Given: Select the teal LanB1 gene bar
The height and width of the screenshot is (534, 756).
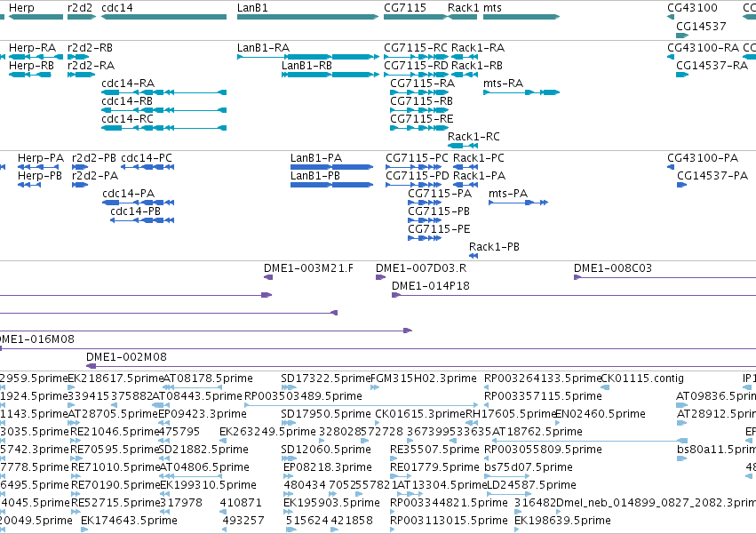Looking at the screenshot, I should point(307,17).
